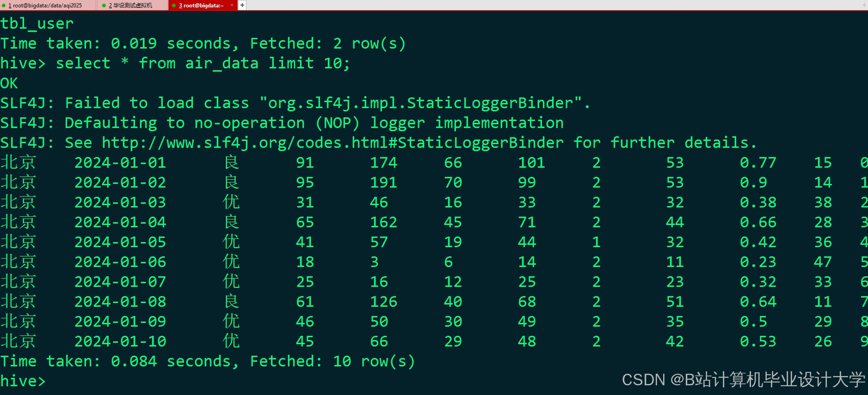Open the slf4j.org StaticLoggerBinder URL
Viewport: 868px width, 395px height.
click(332, 143)
